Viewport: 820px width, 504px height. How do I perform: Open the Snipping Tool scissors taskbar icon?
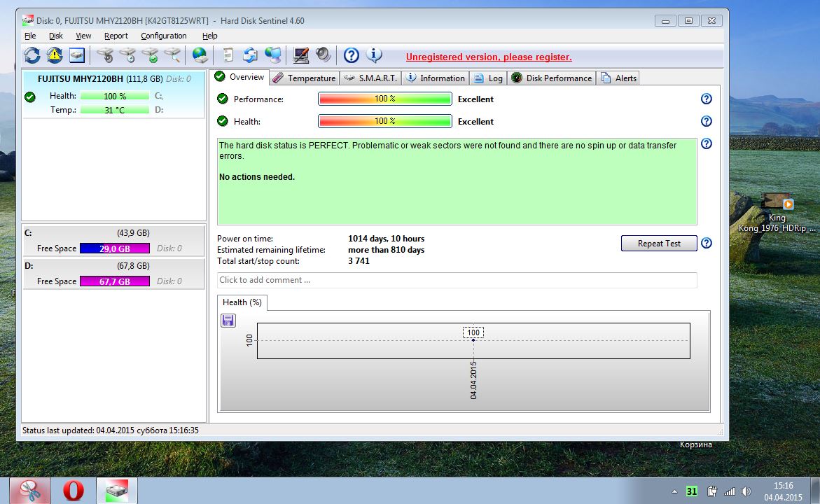pyautogui.click(x=30, y=491)
